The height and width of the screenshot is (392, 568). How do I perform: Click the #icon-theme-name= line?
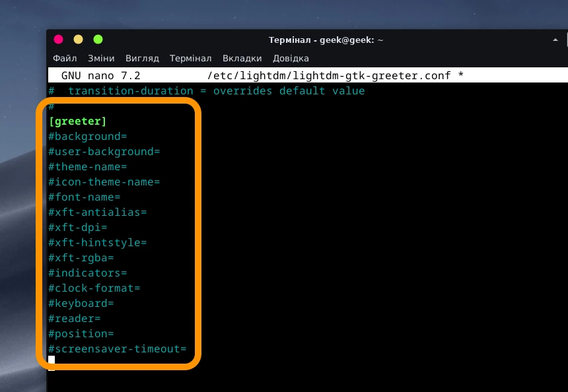click(x=104, y=182)
